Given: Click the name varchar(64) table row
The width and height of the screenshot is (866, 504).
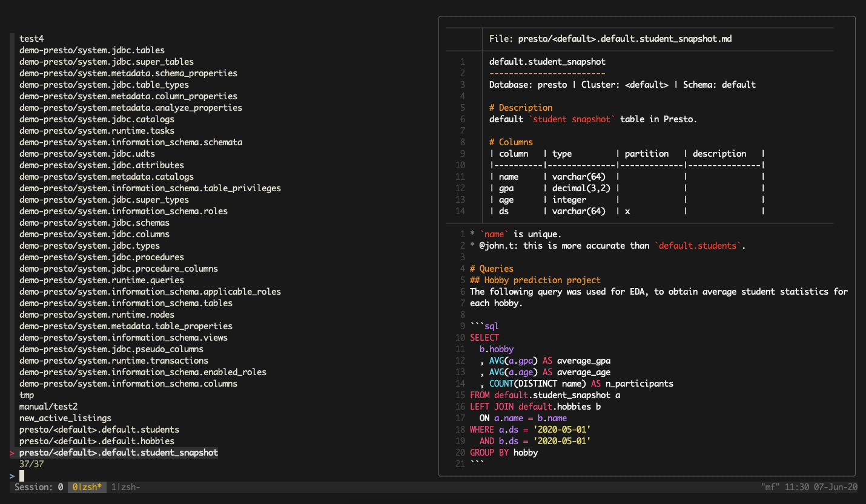Looking at the screenshot, I should pos(627,177).
